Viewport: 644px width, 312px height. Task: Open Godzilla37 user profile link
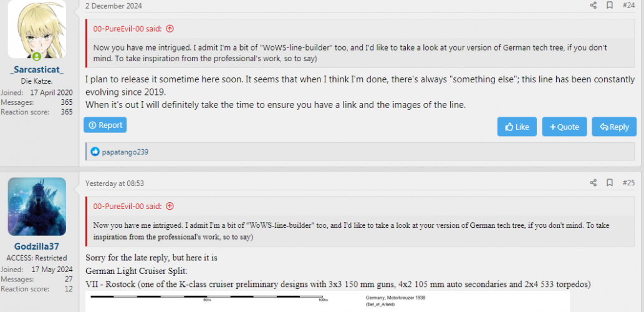click(x=37, y=246)
